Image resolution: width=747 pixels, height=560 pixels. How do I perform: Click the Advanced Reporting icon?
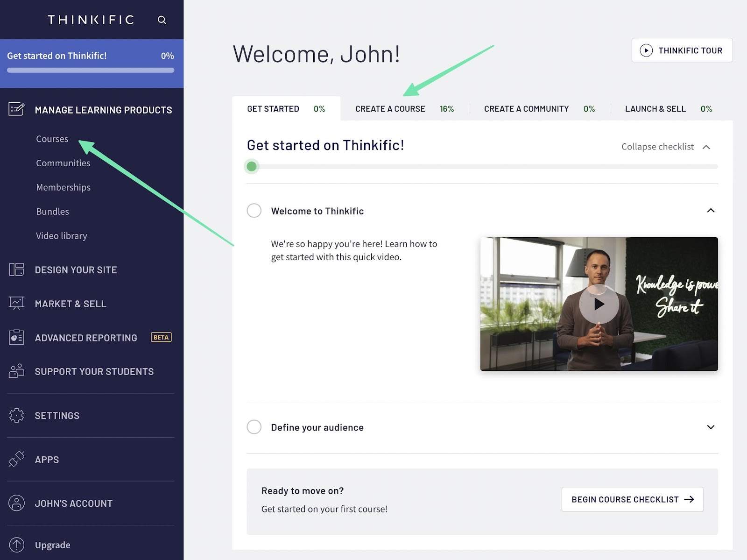pyautogui.click(x=16, y=337)
